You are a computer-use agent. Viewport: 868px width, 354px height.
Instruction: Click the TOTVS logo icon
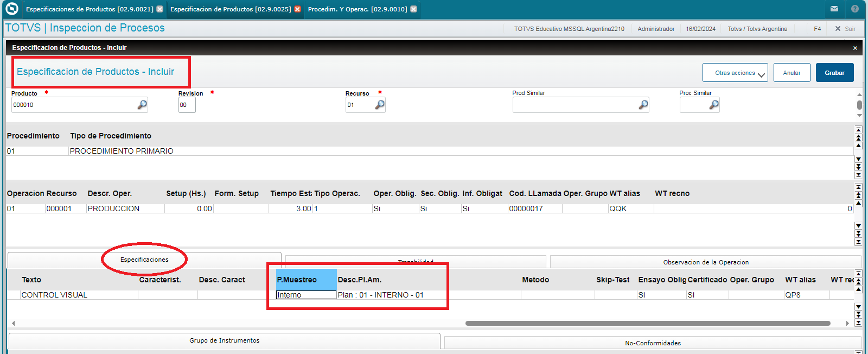click(11, 9)
